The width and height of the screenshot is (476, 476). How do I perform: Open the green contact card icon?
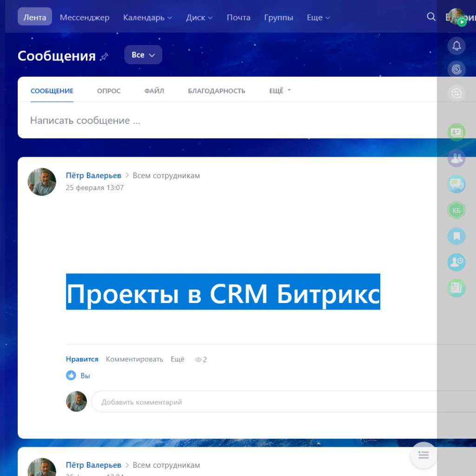[x=456, y=132]
